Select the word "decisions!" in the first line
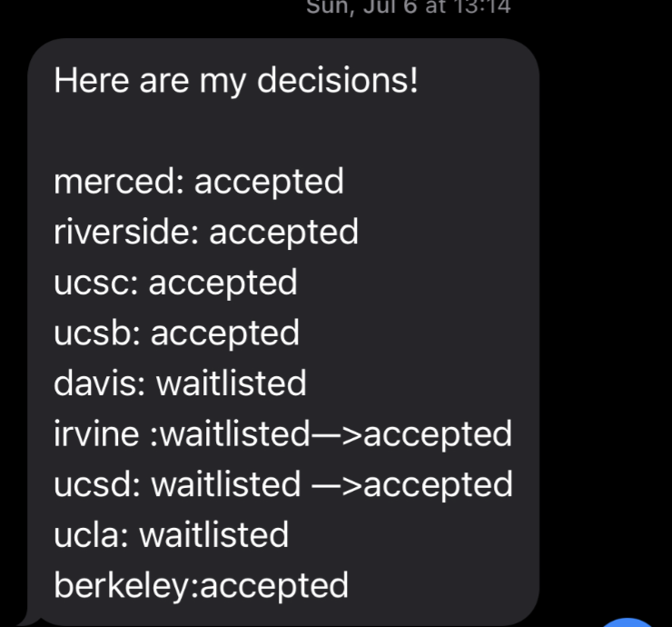The width and height of the screenshot is (672, 627). (x=339, y=81)
